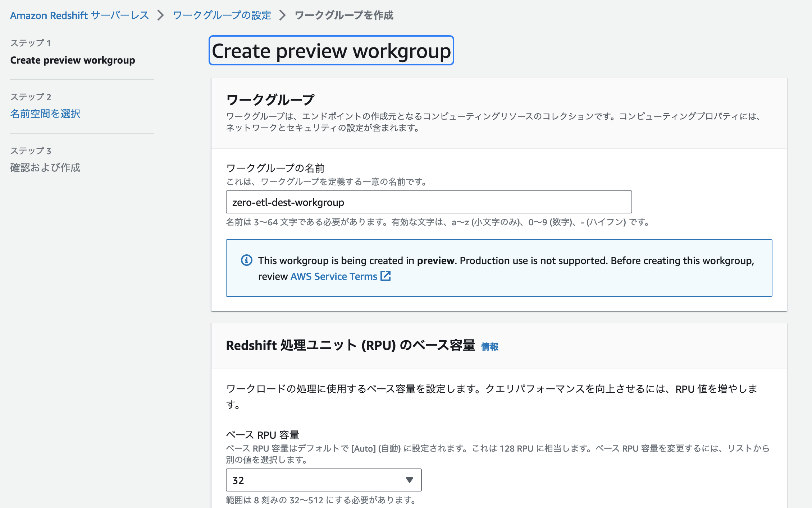Viewport: 812px width, 508px height.
Task: Click ステップ 2 label in sidebar
Action: pos(31,97)
